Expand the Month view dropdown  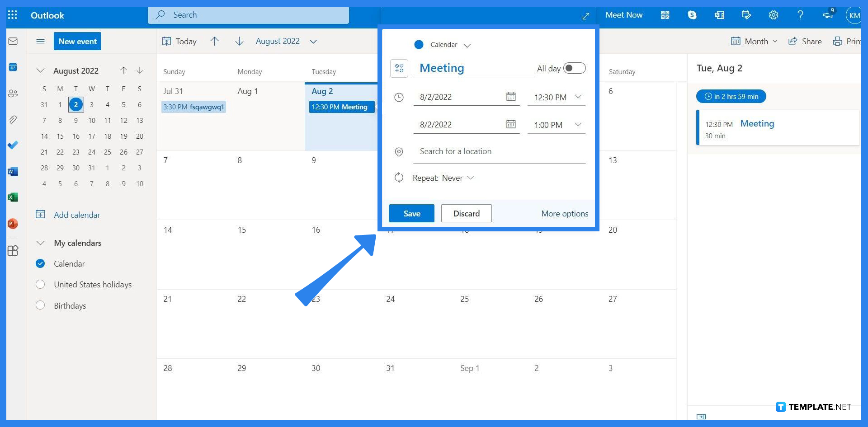[754, 41]
